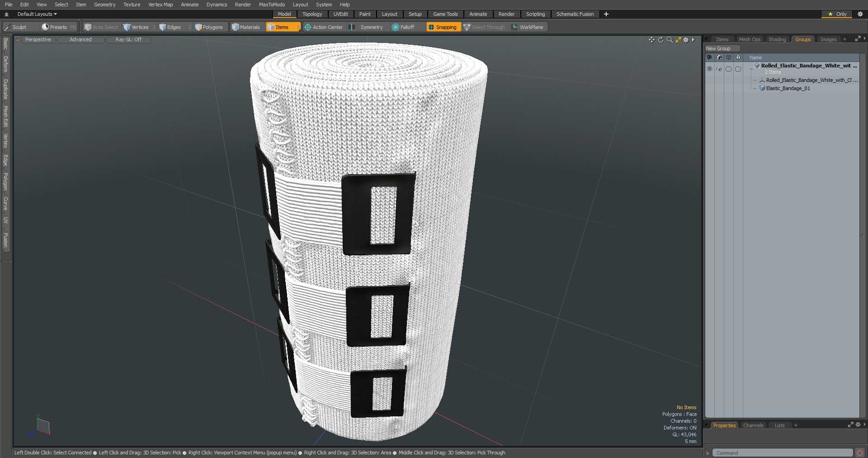The width and height of the screenshot is (868, 458).
Task: Switch to the Images panel tab
Action: (828, 39)
